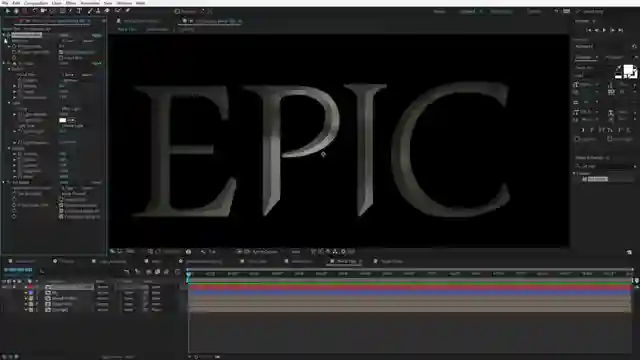640x360 pixels.
Task: Select the red layer bar in timeline
Action: pyautogui.click(x=409, y=287)
